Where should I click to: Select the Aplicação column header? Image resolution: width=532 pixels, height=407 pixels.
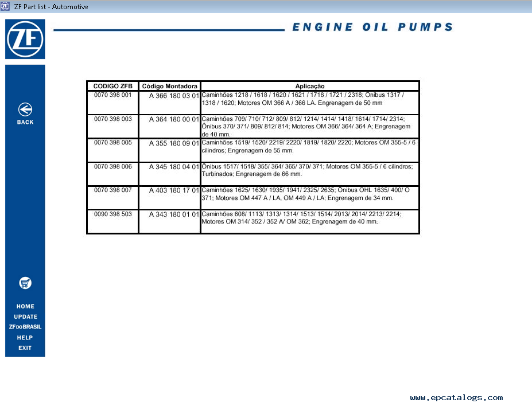[310, 86]
